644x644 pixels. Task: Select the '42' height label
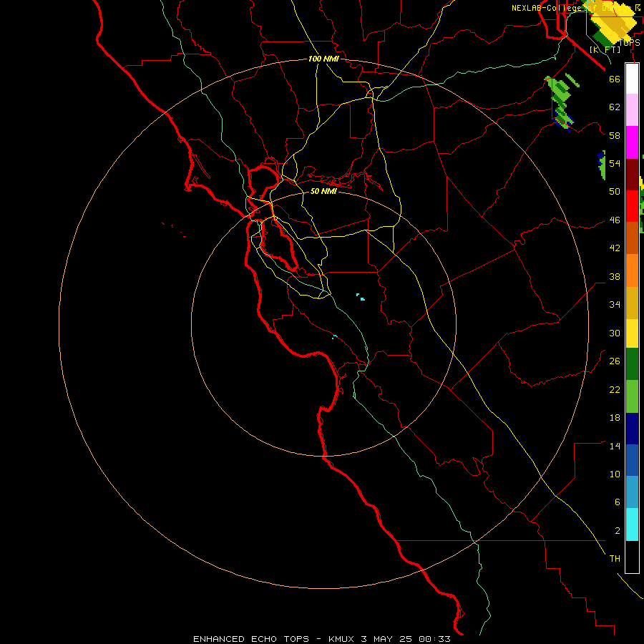pos(615,248)
